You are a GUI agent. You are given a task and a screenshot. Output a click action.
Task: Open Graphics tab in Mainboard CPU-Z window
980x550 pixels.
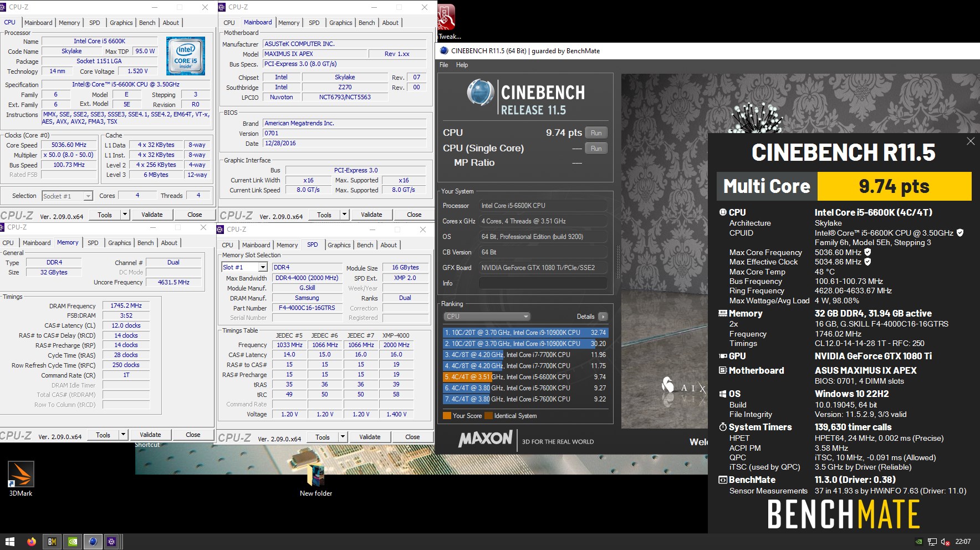(341, 23)
